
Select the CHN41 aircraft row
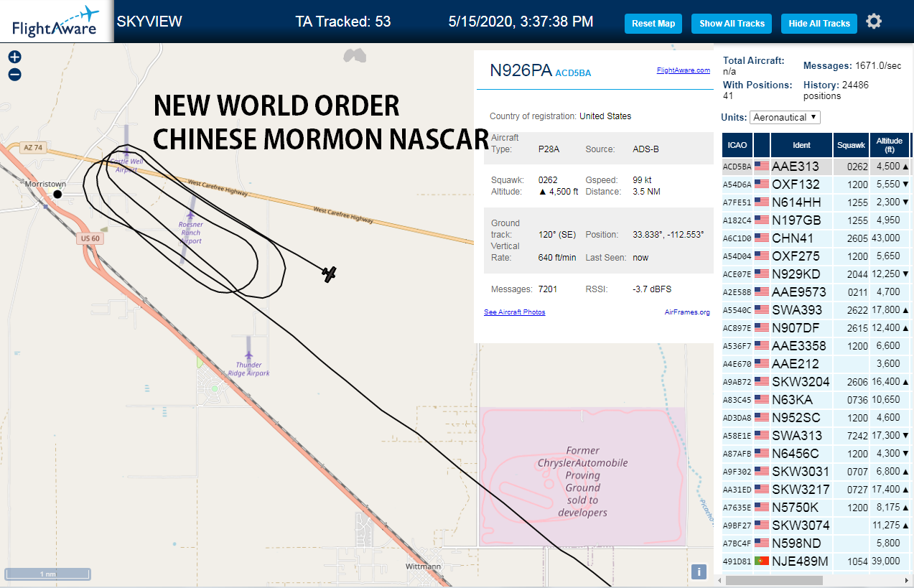click(816, 238)
